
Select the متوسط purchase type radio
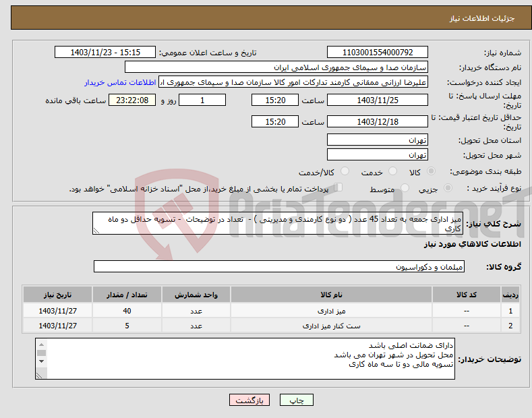click(x=405, y=188)
